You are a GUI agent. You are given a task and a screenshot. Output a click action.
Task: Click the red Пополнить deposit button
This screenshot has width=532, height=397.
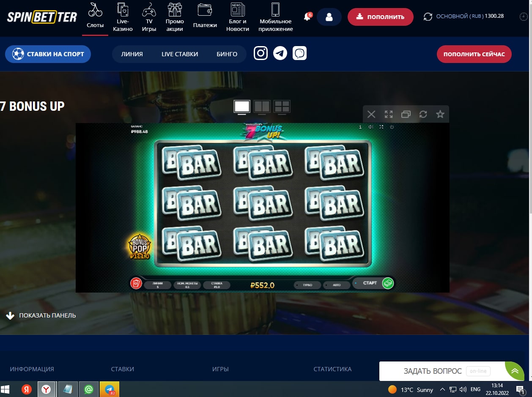(x=380, y=17)
